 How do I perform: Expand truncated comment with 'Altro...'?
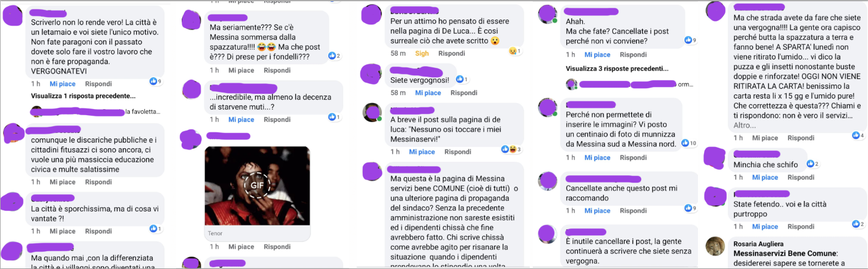tap(744, 125)
